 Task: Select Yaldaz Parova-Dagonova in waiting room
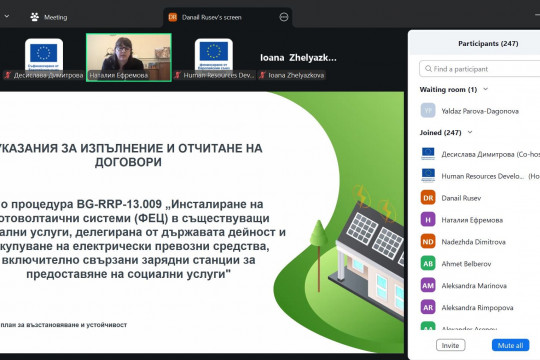(x=479, y=111)
